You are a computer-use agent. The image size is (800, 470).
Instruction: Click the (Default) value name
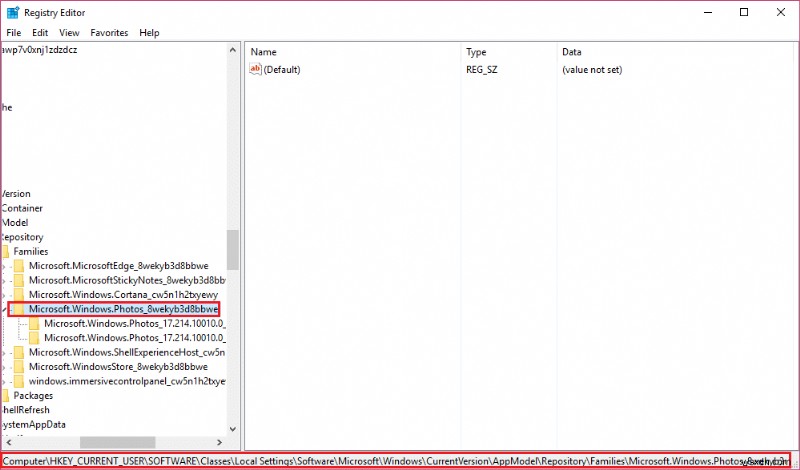(282, 69)
